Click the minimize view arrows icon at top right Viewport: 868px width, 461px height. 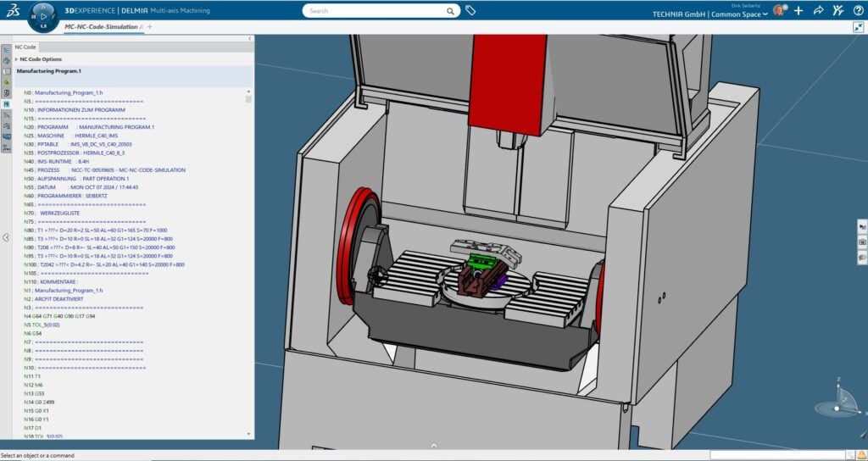858,27
